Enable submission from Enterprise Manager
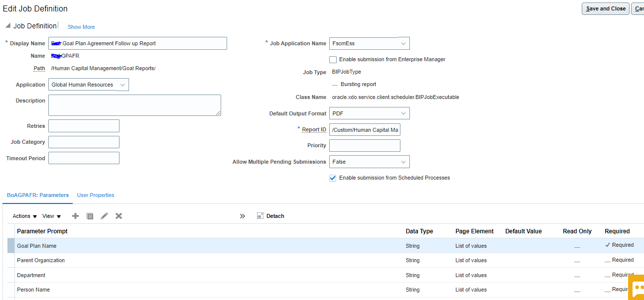Screen dimensions: 644x300 [333, 59]
